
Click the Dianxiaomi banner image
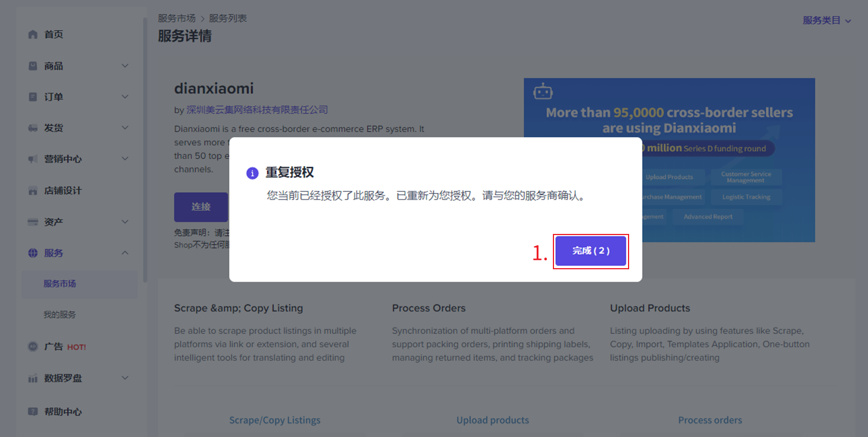(x=669, y=160)
